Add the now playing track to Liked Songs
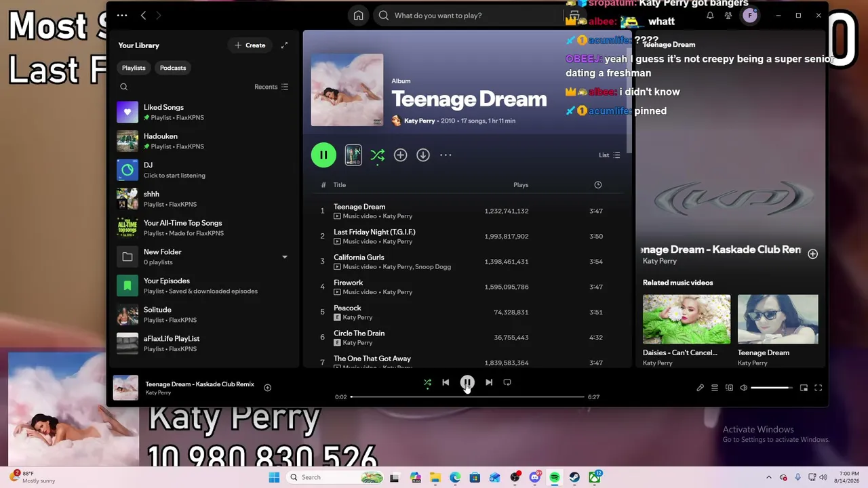This screenshot has width=868, height=488. click(x=812, y=253)
